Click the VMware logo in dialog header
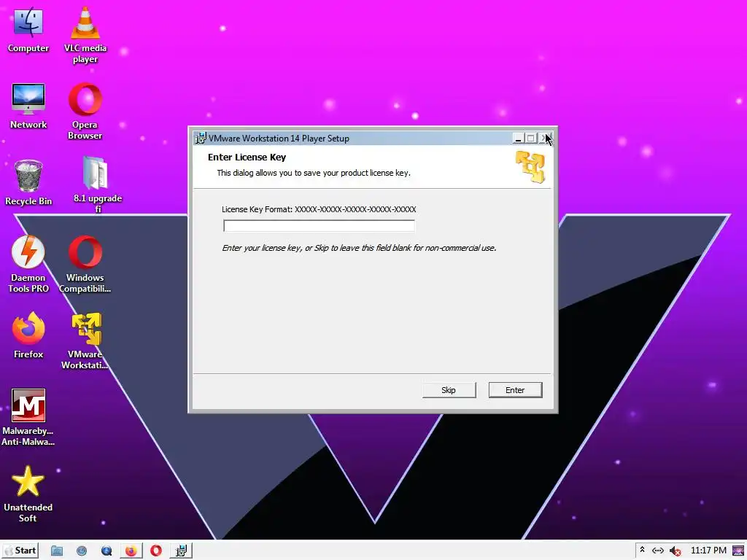 [530, 167]
